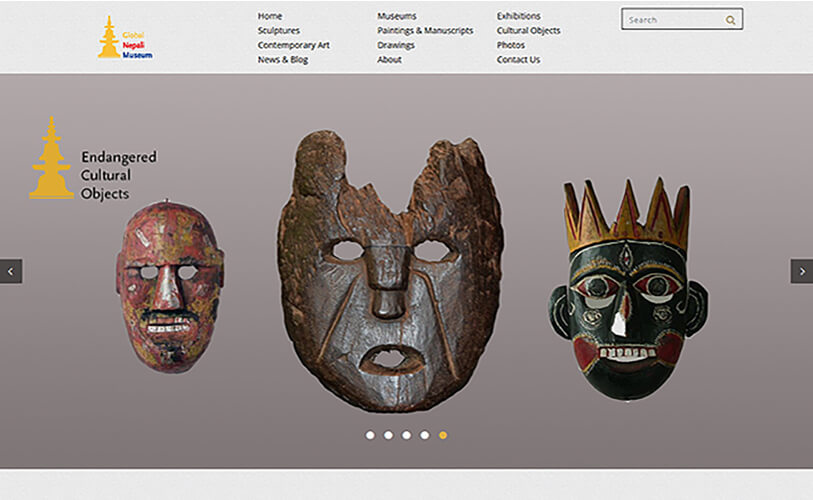This screenshot has width=813, height=500.
Task: Click the Endangered Cultural Objects stupa icon
Action: 51,158
